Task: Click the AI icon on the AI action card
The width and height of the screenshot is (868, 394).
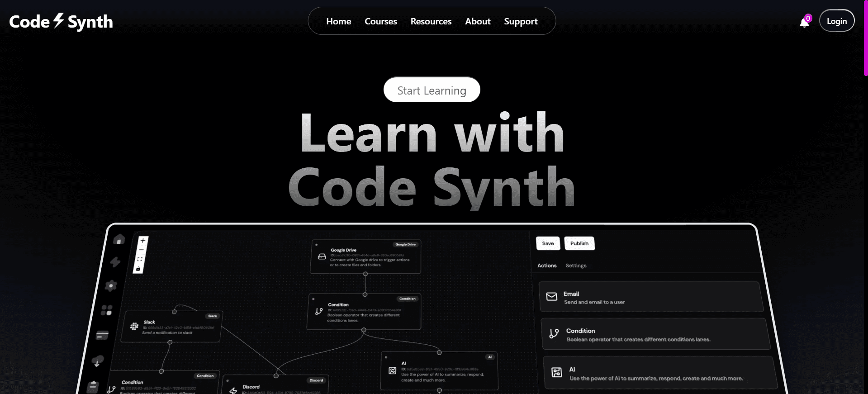Action: (x=557, y=372)
